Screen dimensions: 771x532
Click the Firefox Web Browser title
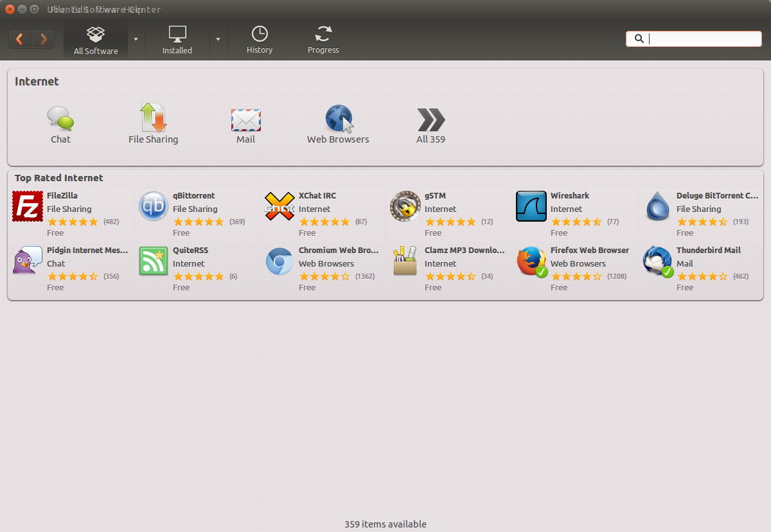[590, 250]
